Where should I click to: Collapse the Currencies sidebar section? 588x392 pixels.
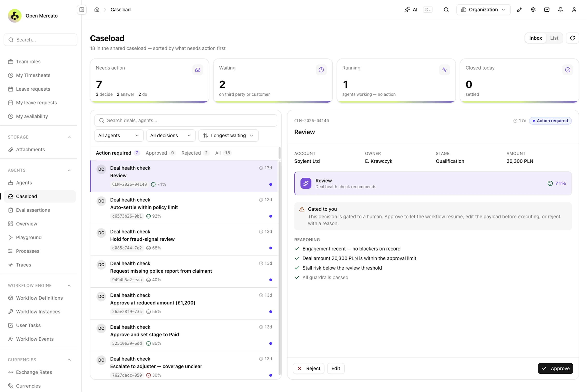coord(69,360)
